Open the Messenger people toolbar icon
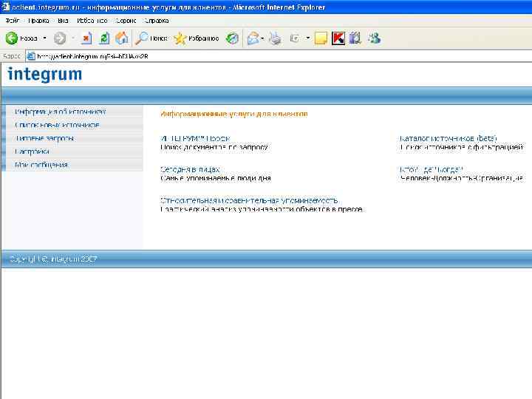This screenshot has height=399, width=532. coord(375,38)
